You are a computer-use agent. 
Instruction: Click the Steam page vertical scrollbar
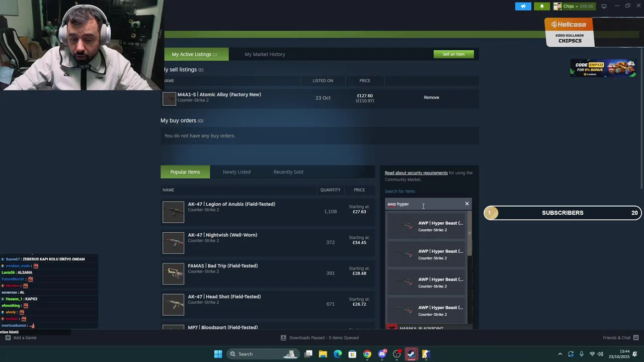[641, 118]
